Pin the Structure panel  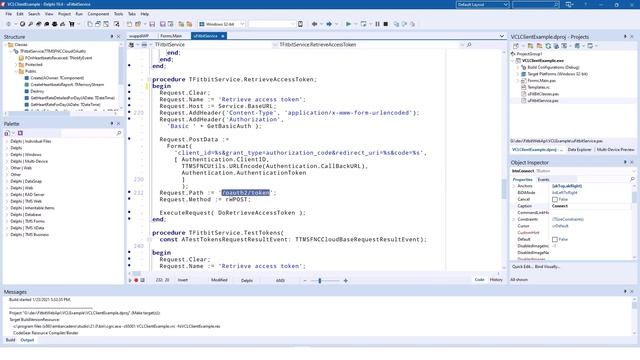[112, 36]
